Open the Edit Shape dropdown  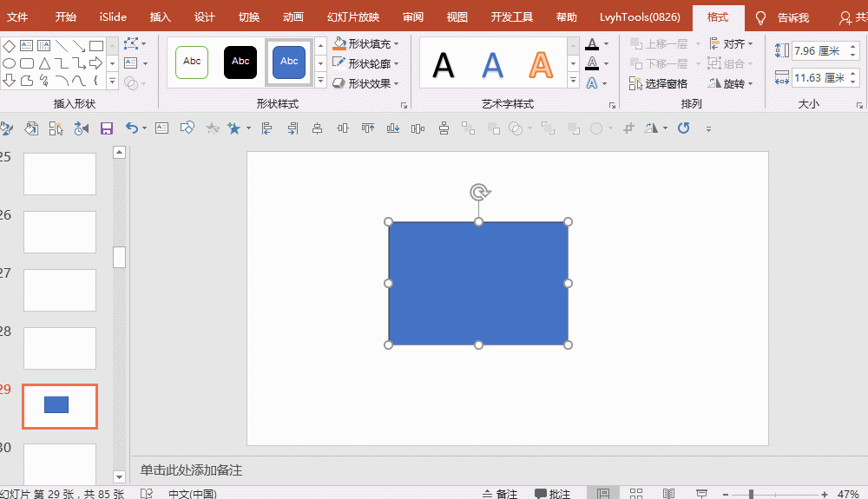135,43
